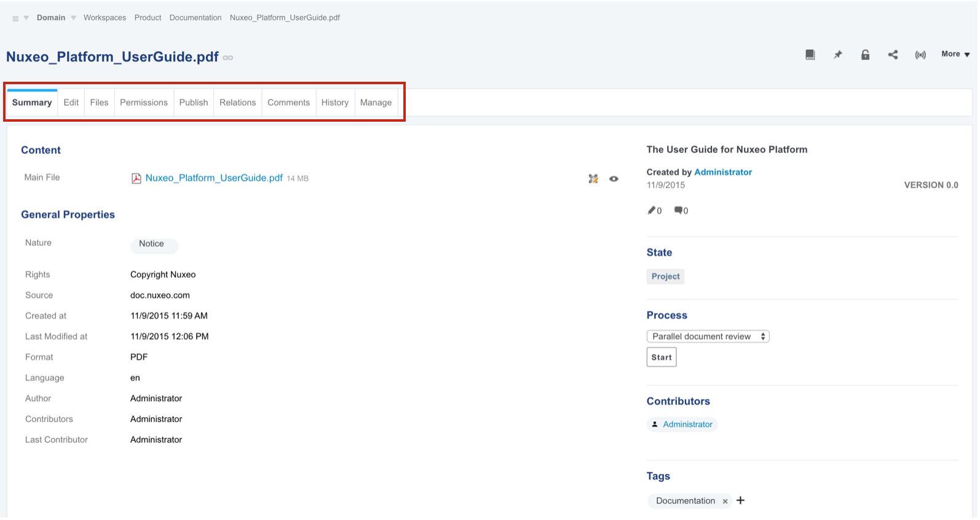Image resolution: width=980 pixels, height=520 pixels.
Task: Click the 11/9/2015 11:59 AM created value
Action: pos(169,316)
